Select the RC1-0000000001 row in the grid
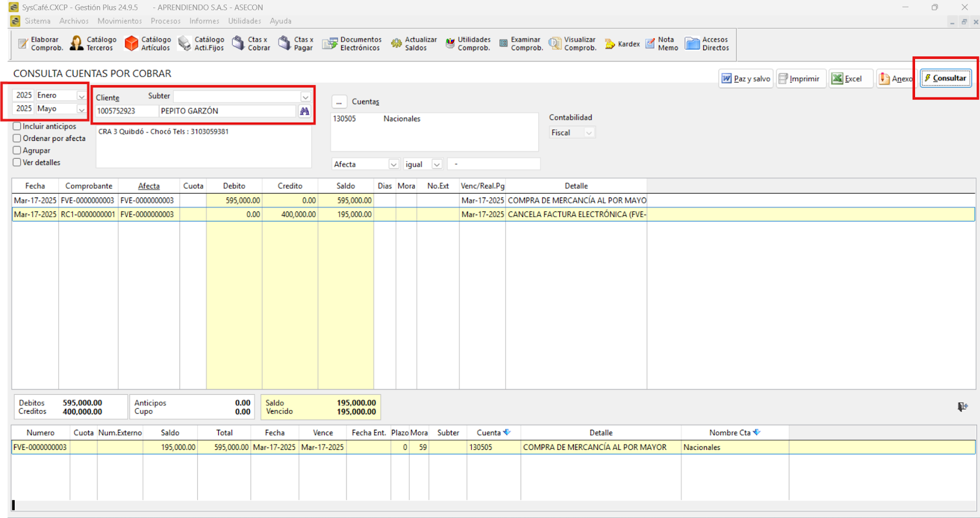 [x=88, y=215]
